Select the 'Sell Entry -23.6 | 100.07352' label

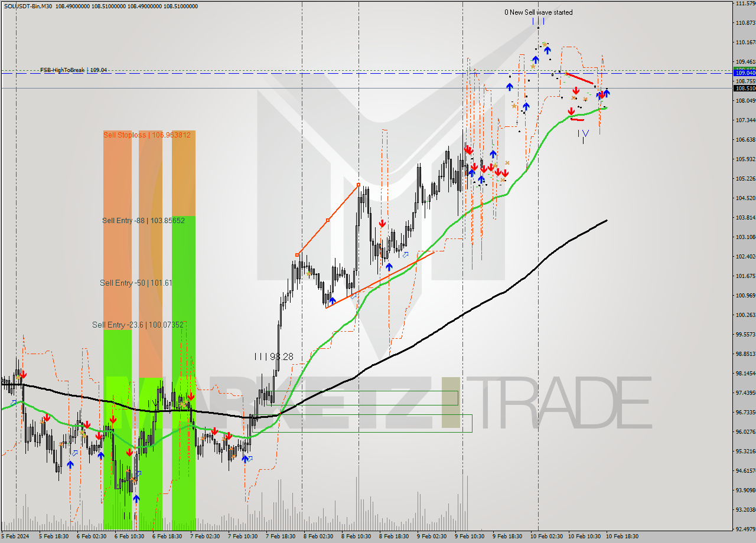(x=138, y=325)
